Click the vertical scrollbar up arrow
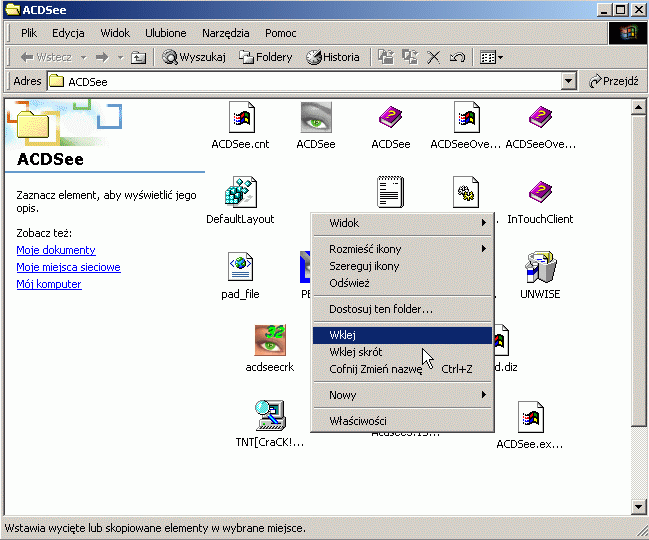Screen dimensions: 649x540 [x=638, y=108]
